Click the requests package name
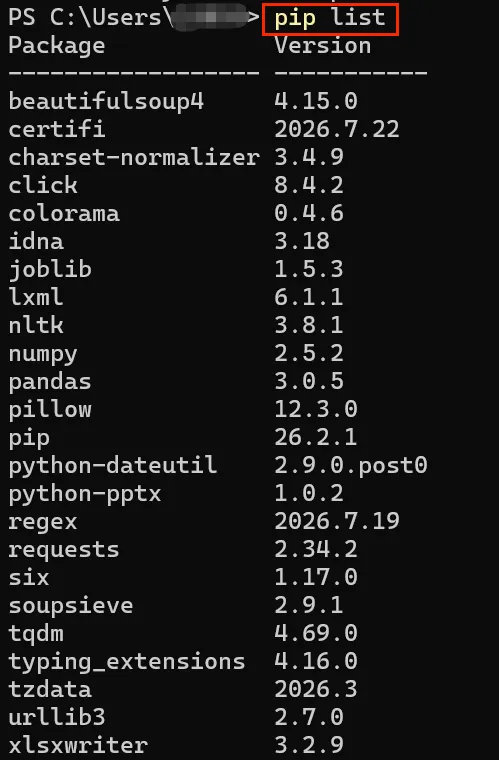 click(64, 550)
